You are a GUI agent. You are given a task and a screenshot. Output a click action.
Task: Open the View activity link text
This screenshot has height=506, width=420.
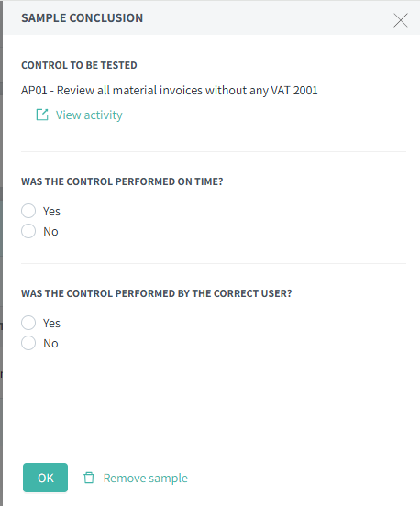(89, 115)
